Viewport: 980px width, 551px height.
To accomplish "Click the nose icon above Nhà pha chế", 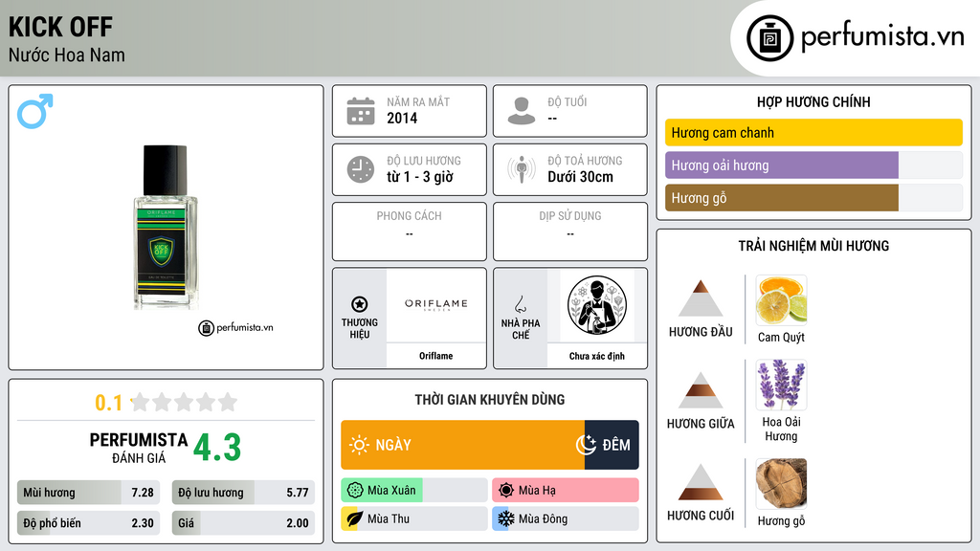I will [520, 304].
